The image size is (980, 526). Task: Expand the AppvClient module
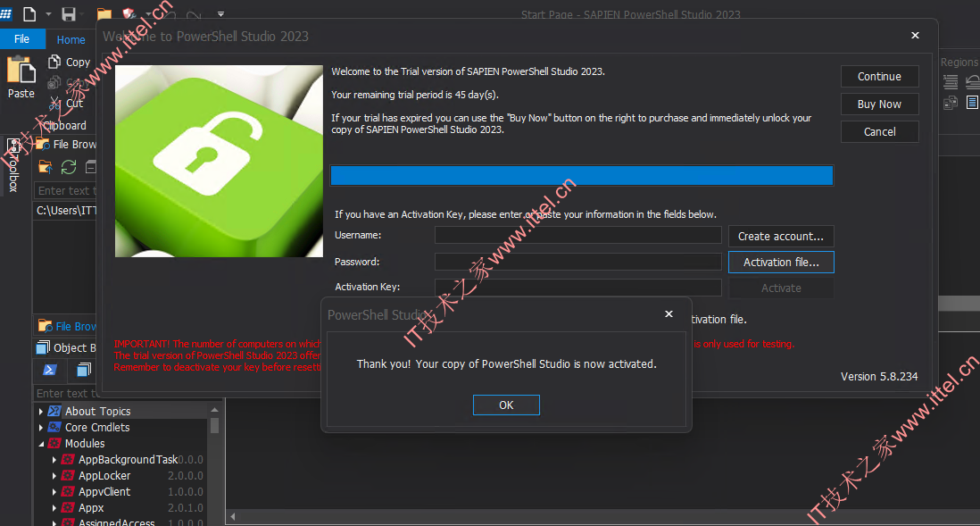coord(54,492)
